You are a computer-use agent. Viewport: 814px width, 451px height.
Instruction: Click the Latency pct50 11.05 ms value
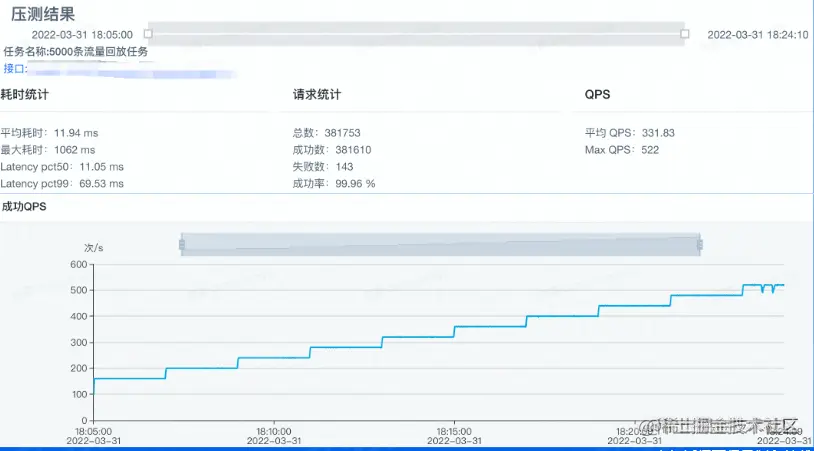coord(101,167)
